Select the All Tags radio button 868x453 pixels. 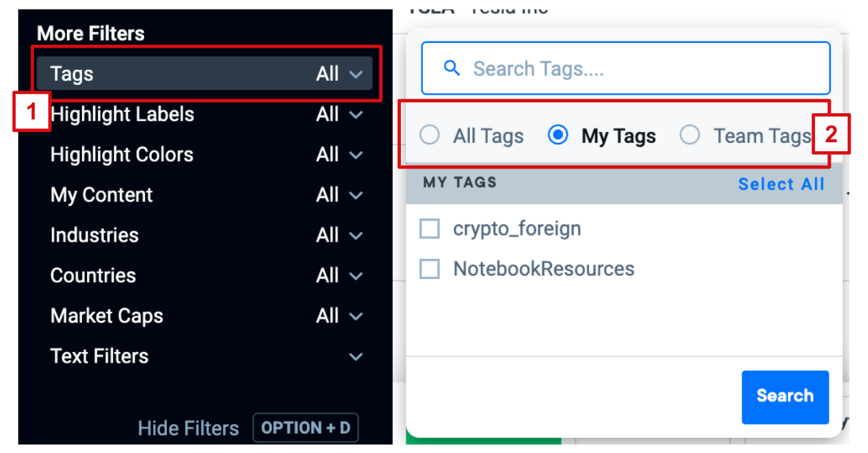429,135
